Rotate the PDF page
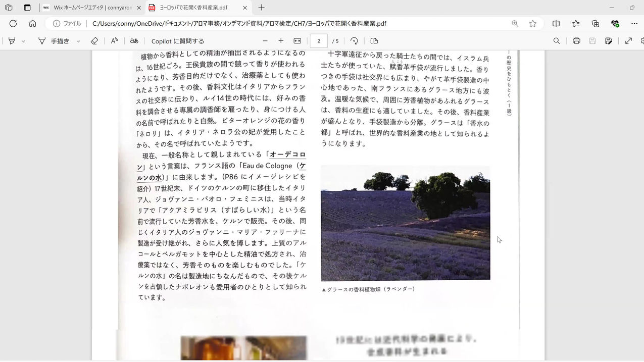The height and width of the screenshot is (362, 644). (354, 41)
